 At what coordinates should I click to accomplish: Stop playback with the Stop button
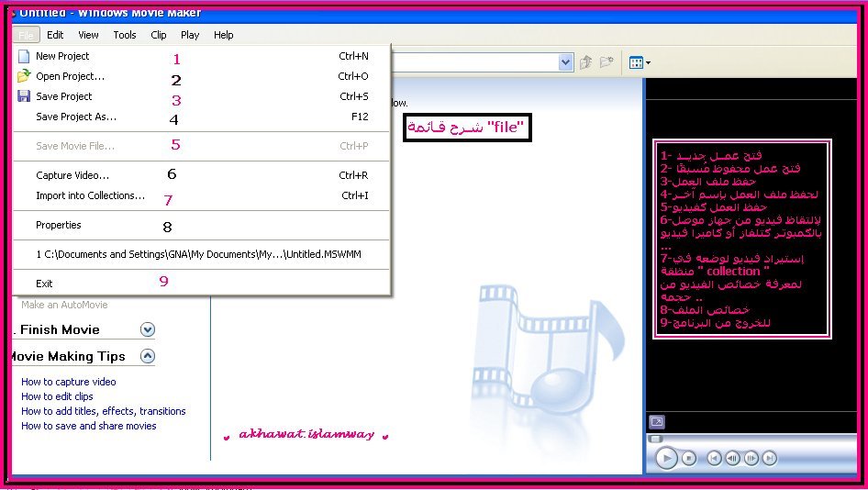[689, 459]
